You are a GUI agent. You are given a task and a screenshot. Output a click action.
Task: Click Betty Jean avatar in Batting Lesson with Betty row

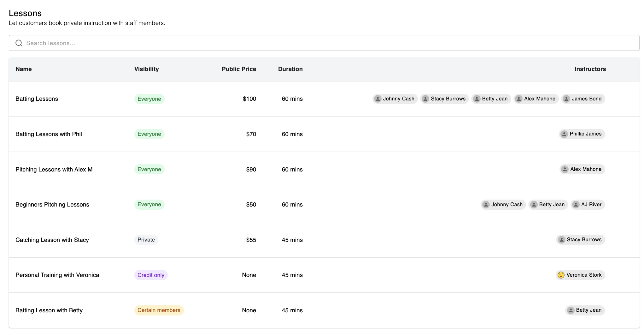pos(570,310)
